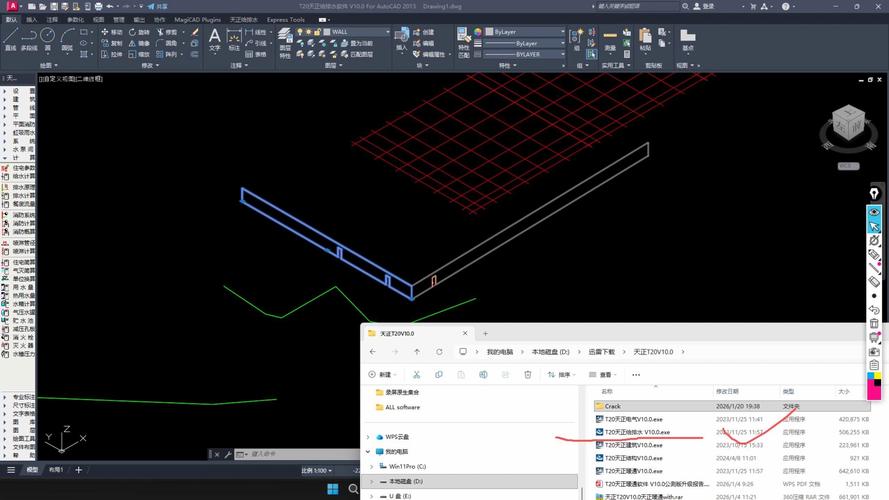The image size is (889, 500).
Task: Click the Stretch (拉伸) tool
Action: (111, 54)
